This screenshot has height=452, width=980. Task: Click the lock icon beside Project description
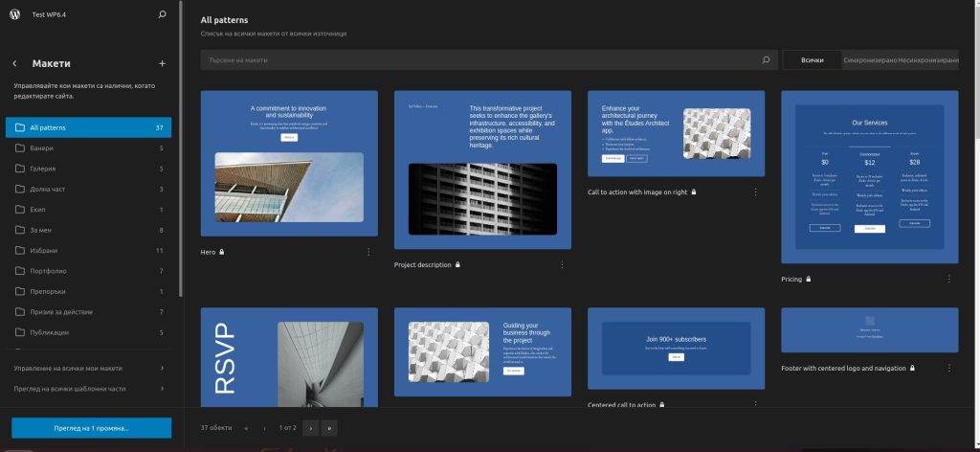457,264
